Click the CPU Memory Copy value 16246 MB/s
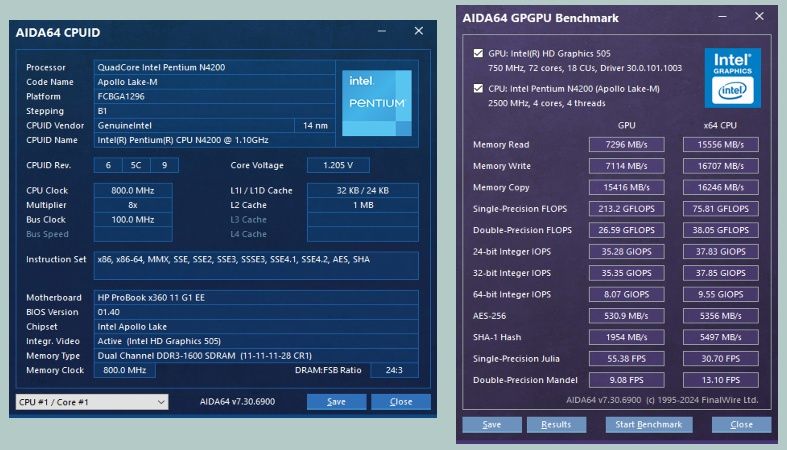 click(x=720, y=187)
